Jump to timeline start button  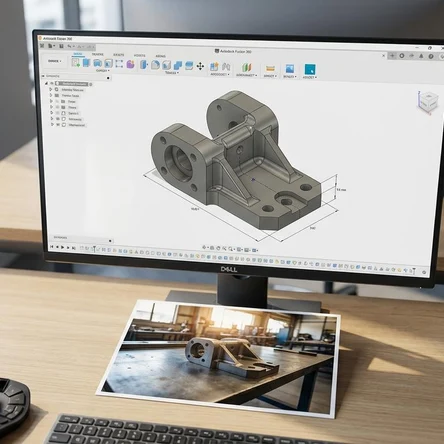pyautogui.click(x=51, y=247)
